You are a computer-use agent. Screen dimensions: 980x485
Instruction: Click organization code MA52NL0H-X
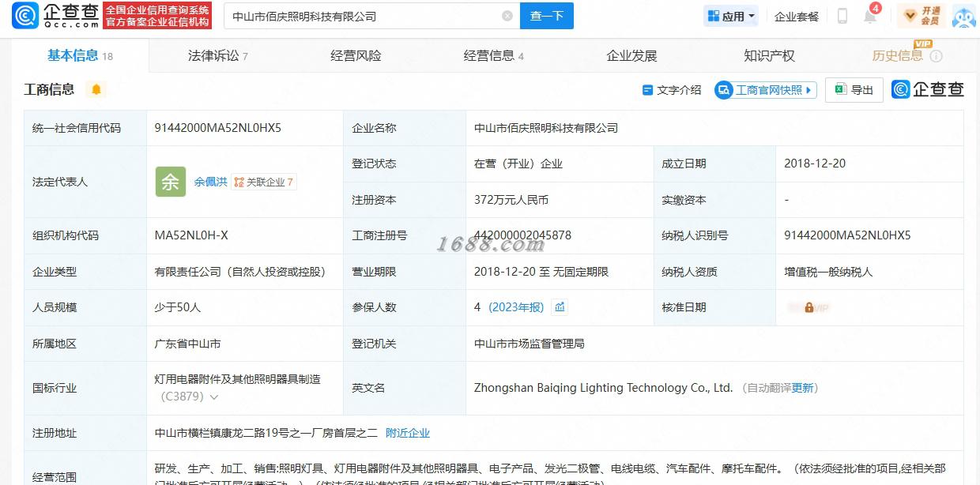click(x=191, y=235)
